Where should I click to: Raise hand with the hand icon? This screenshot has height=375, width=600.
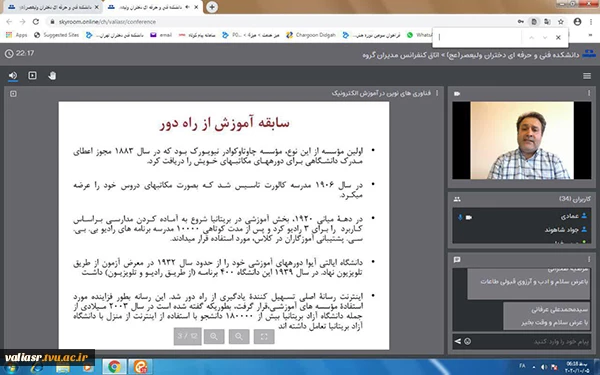tap(52, 76)
